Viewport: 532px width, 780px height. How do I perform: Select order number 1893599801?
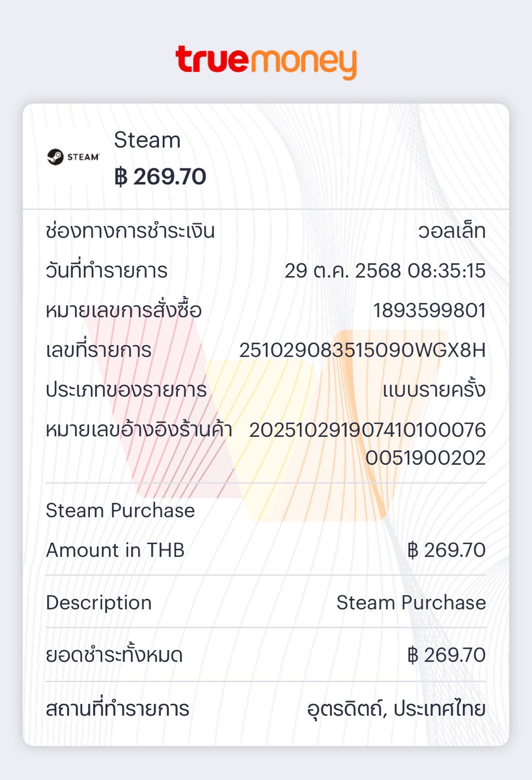[429, 310]
